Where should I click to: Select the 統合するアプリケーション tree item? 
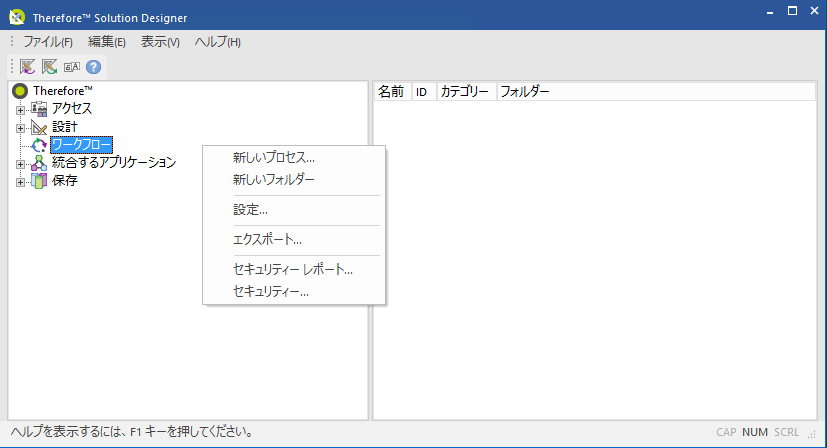[114, 163]
